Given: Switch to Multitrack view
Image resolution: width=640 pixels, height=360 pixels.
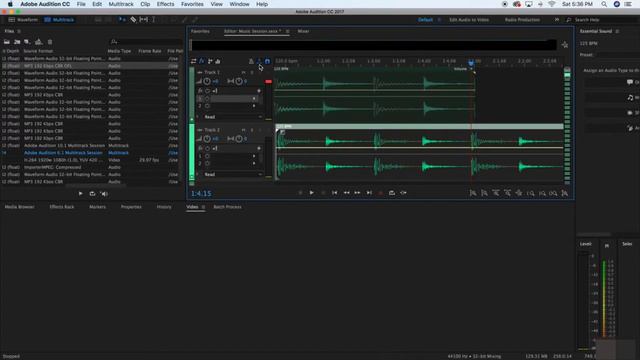Looking at the screenshot, I should [59, 20].
